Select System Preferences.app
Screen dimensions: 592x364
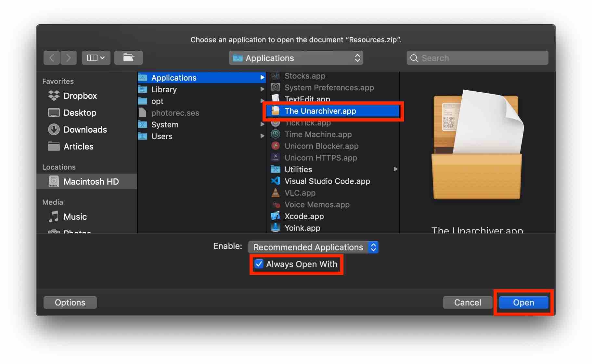point(333,87)
